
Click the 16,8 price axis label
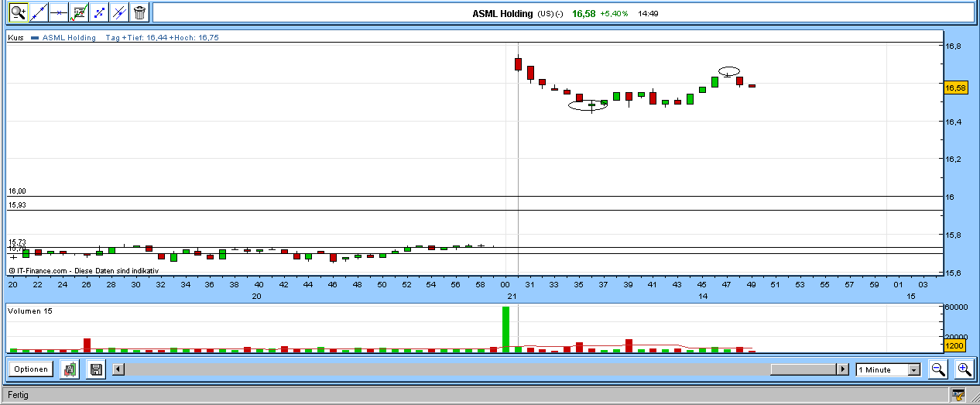(x=953, y=46)
